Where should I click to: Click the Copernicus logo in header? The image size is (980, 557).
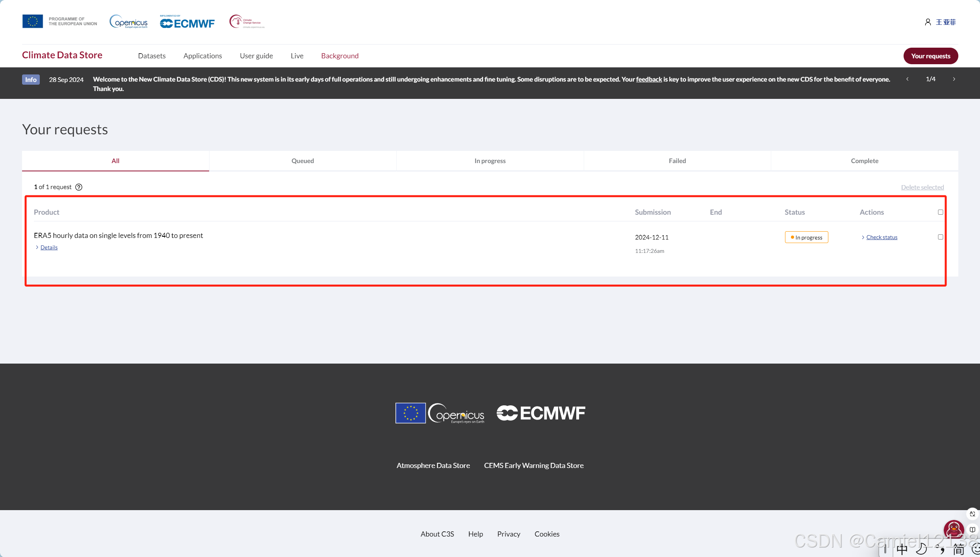(x=128, y=22)
